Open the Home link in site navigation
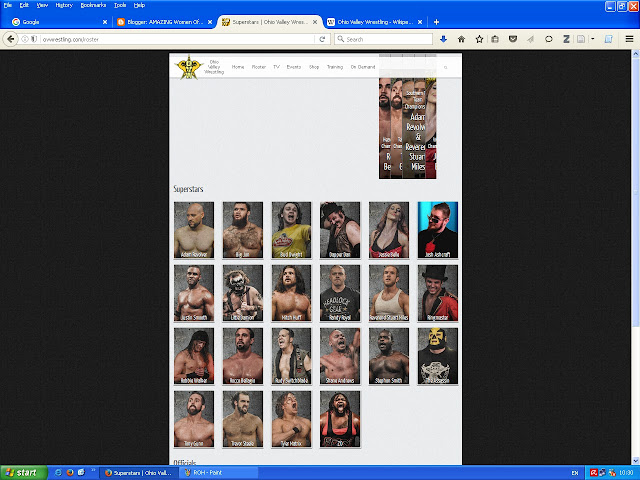The height and width of the screenshot is (480, 640). click(238, 67)
